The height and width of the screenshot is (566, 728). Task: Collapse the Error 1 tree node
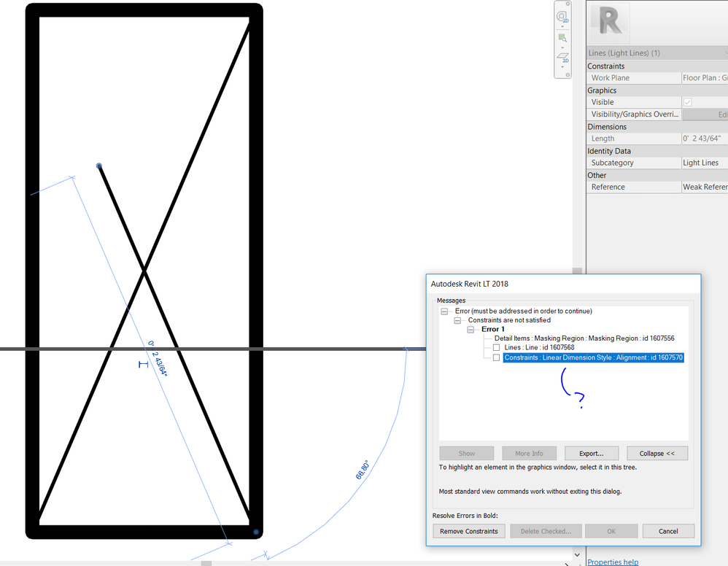pyautogui.click(x=471, y=329)
